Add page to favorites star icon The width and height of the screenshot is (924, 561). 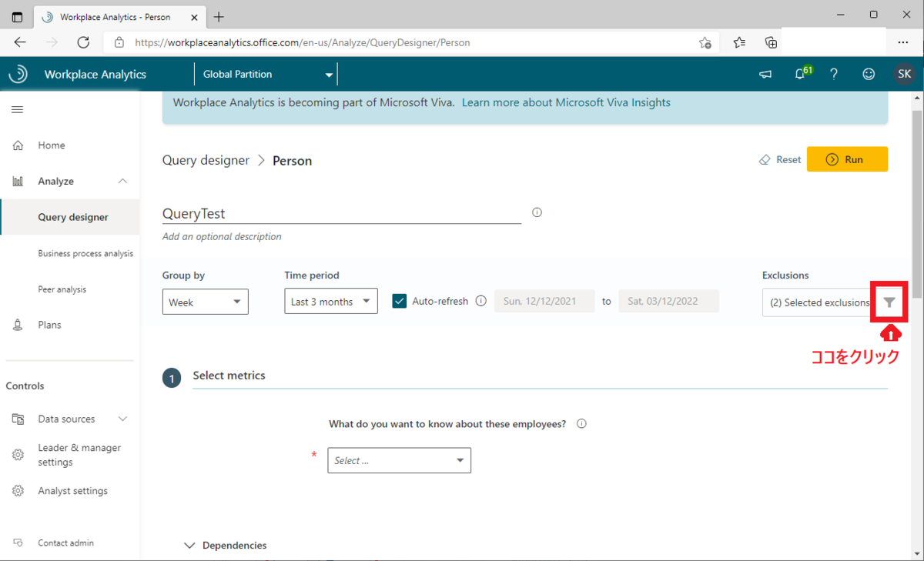pyautogui.click(x=705, y=43)
